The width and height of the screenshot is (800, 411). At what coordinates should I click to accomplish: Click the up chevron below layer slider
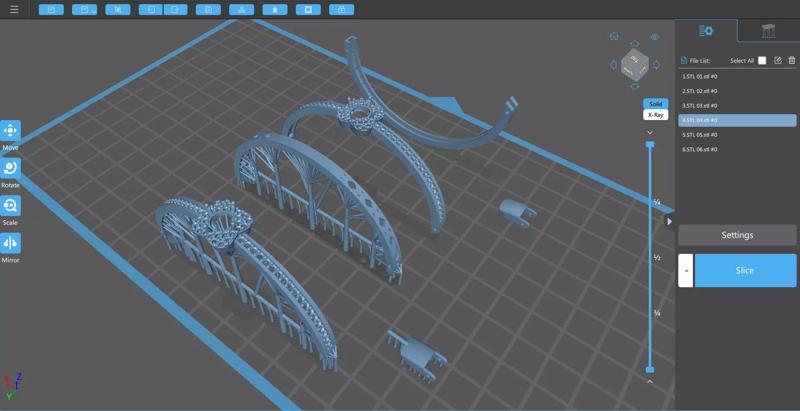(x=650, y=381)
